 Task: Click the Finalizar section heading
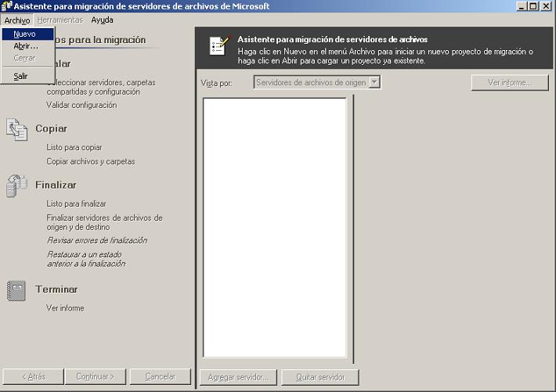click(x=56, y=185)
